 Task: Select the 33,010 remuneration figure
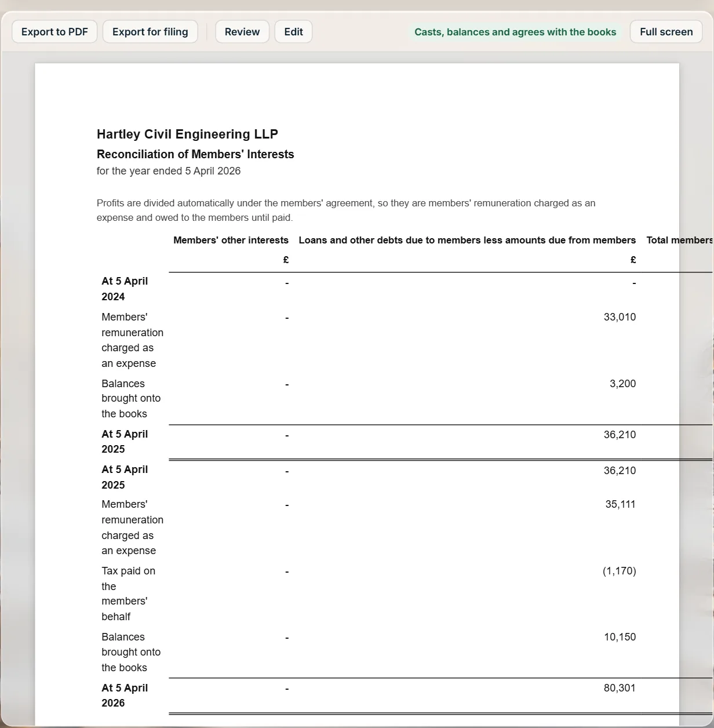[x=620, y=317]
